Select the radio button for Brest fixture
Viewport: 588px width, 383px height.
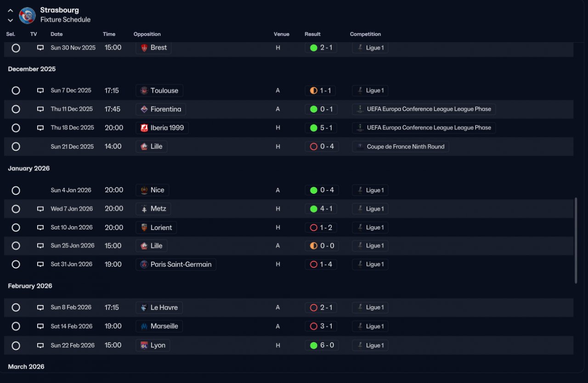tap(16, 48)
